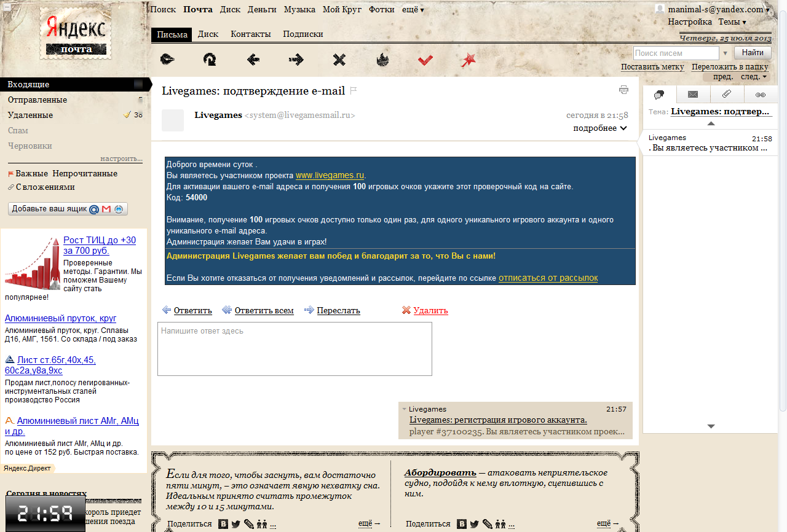Click the настроить... folders link
787x532 pixels.
pyautogui.click(x=122, y=158)
